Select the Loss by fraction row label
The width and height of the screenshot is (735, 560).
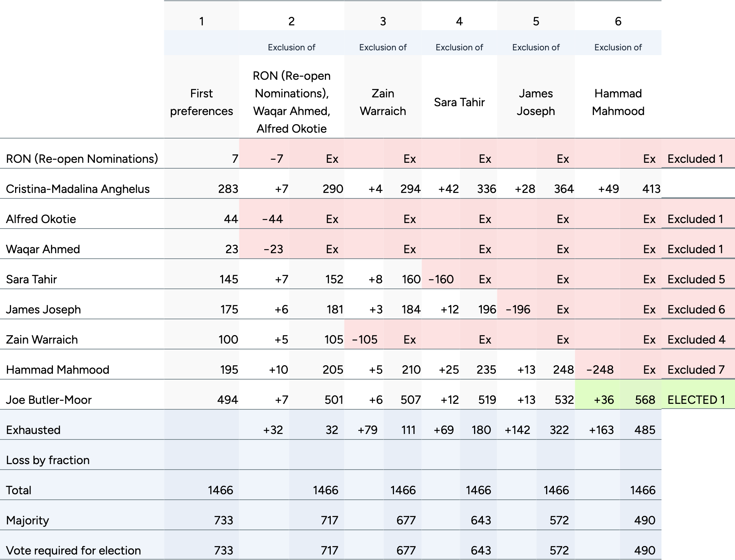[48, 460]
